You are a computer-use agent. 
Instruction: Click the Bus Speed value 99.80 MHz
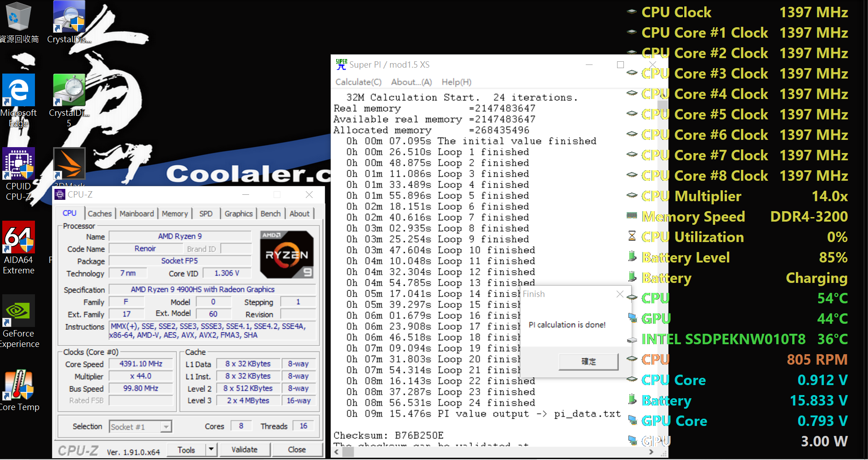[141, 388]
